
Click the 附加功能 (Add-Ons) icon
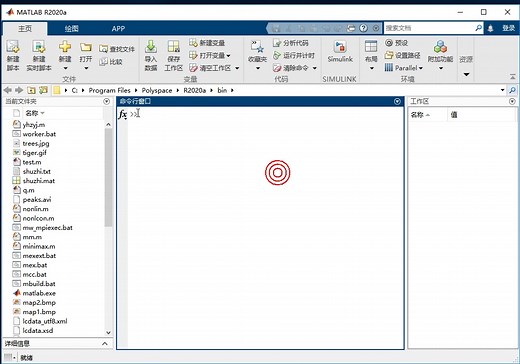pyautogui.click(x=440, y=47)
